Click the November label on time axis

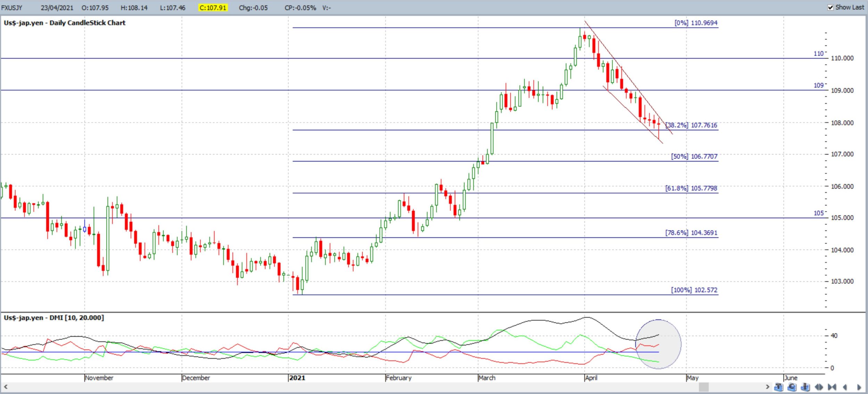[x=99, y=378]
